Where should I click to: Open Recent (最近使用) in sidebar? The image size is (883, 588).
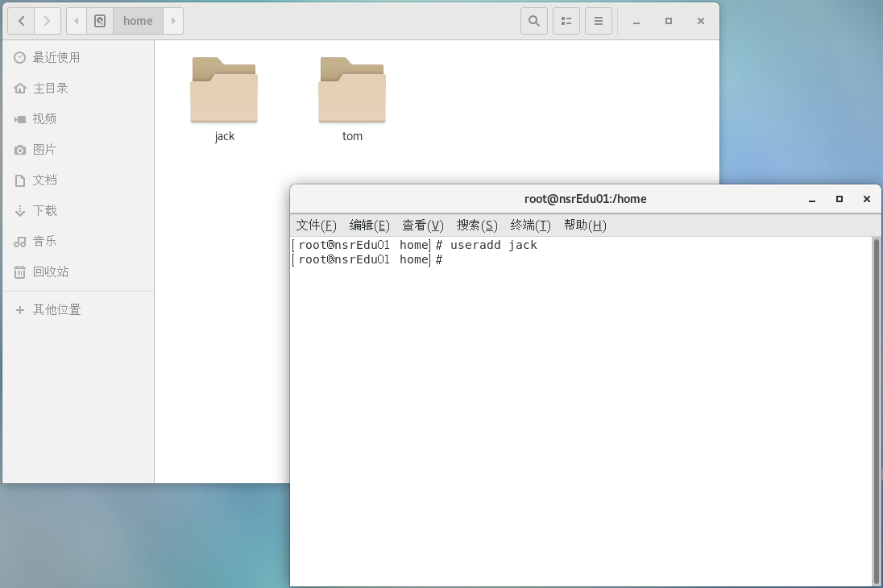coord(78,57)
